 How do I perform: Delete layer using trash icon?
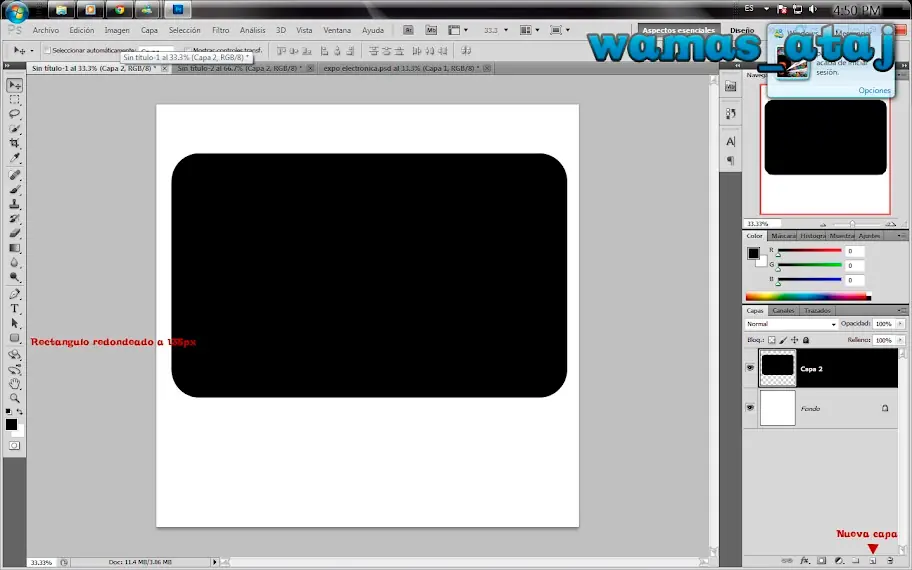click(890, 561)
